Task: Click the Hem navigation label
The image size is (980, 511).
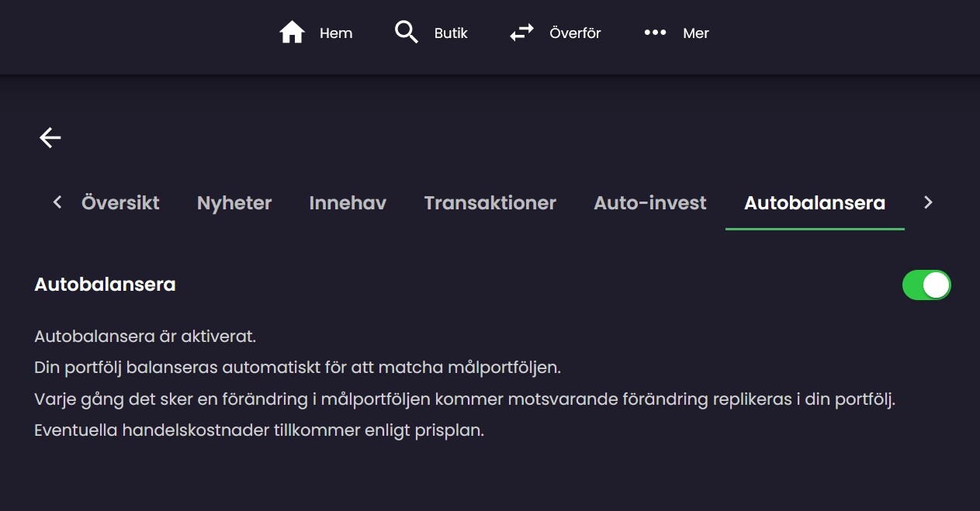Action: click(336, 33)
